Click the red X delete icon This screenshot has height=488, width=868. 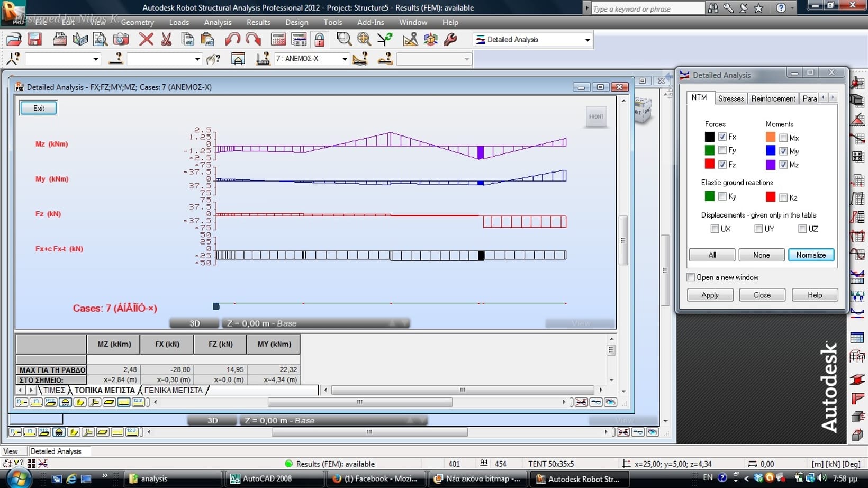tap(146, 40)
